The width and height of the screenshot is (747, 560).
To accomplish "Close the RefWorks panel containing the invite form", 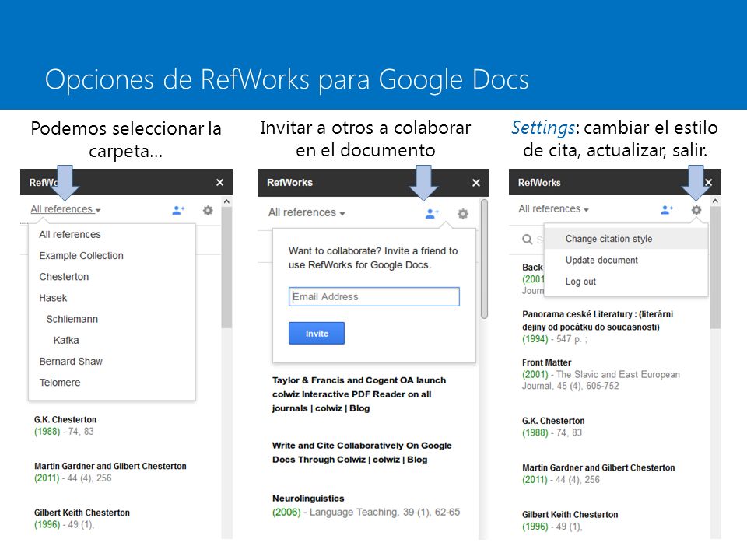I will point(476,183).
